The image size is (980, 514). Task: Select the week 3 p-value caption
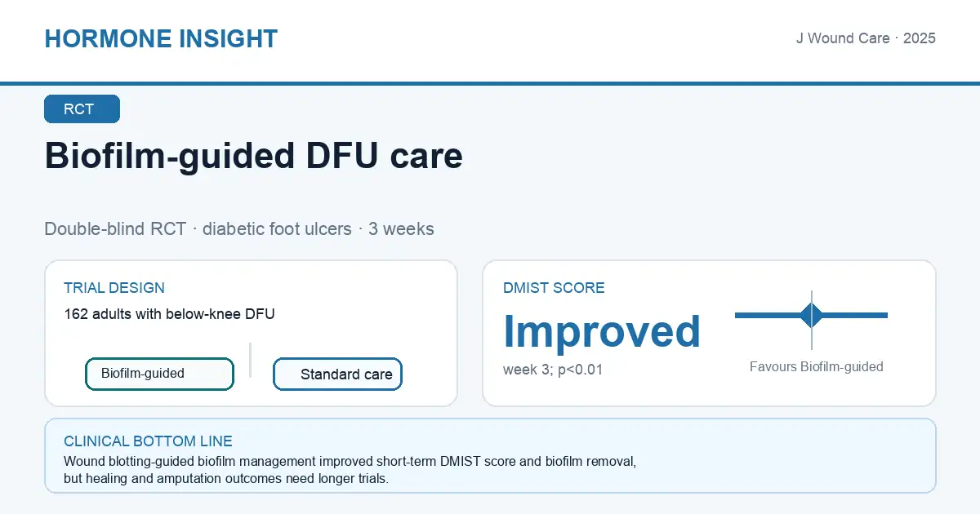point(553,370)
